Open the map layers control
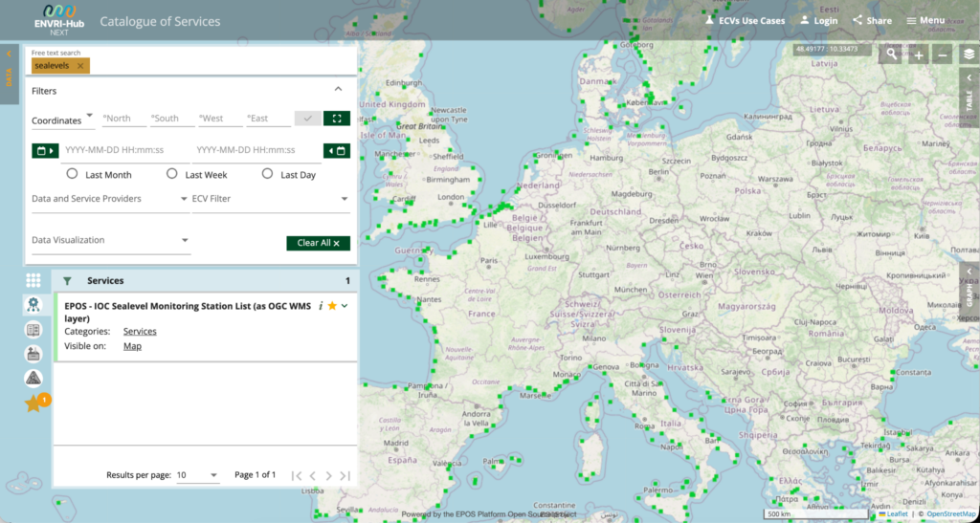 (x=969, y=54)
